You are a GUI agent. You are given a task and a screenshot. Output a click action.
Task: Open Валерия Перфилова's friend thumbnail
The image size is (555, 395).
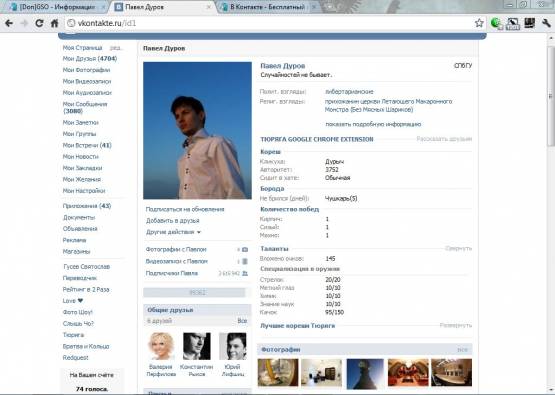161,346
